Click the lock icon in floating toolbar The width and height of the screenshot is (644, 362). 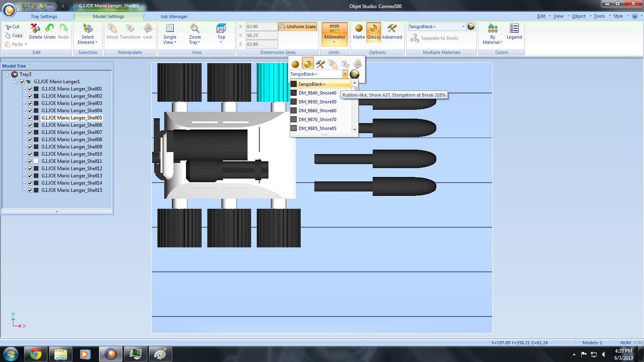(357, 64)
